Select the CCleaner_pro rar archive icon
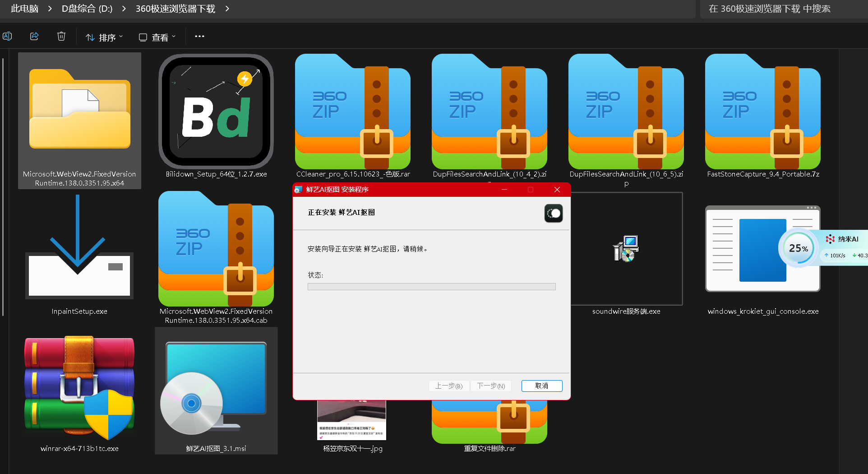The width and height of the screenshot is (868, 474). [x=353, y=112]
